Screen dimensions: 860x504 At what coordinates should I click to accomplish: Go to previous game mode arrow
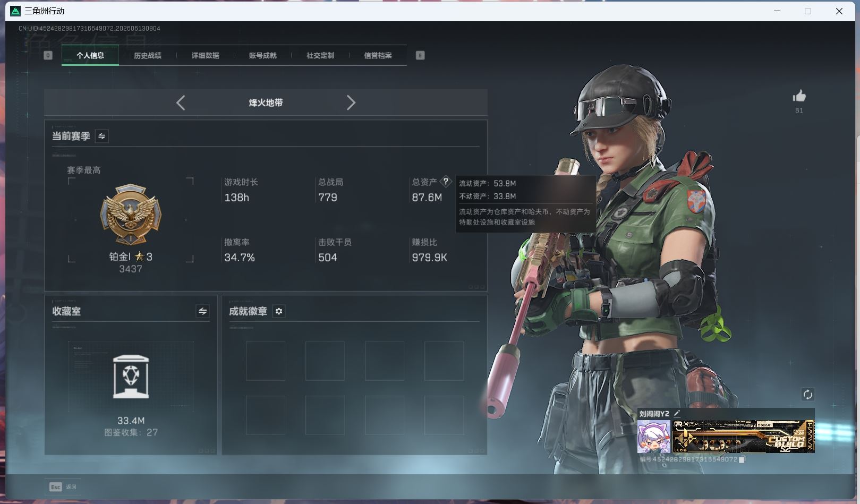[x=181, y=102]
